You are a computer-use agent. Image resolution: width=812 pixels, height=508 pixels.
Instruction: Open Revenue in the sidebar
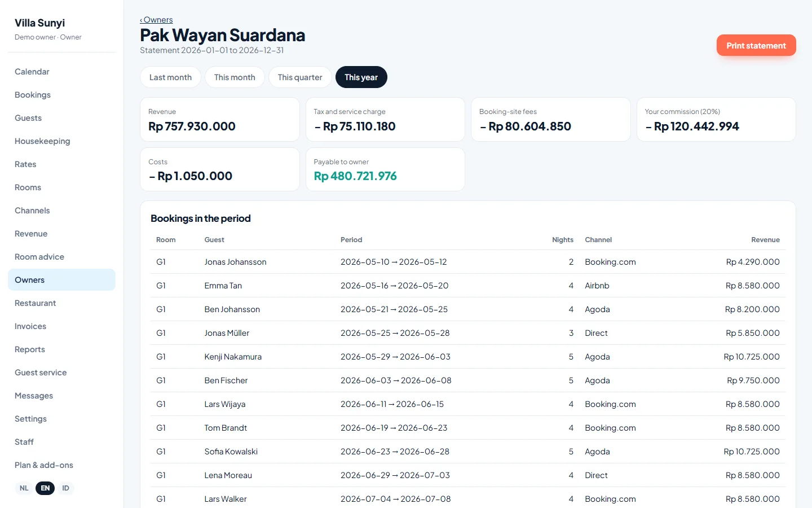coord(61,234)
